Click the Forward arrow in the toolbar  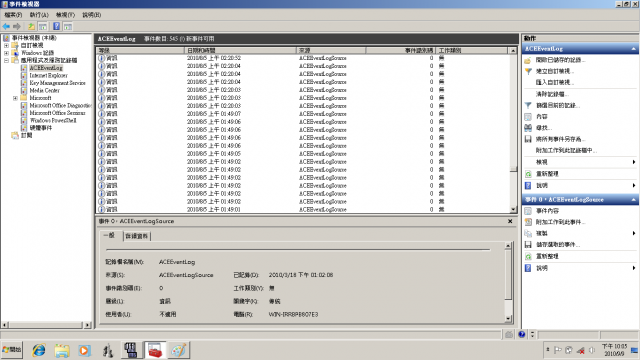pos(17,27)
